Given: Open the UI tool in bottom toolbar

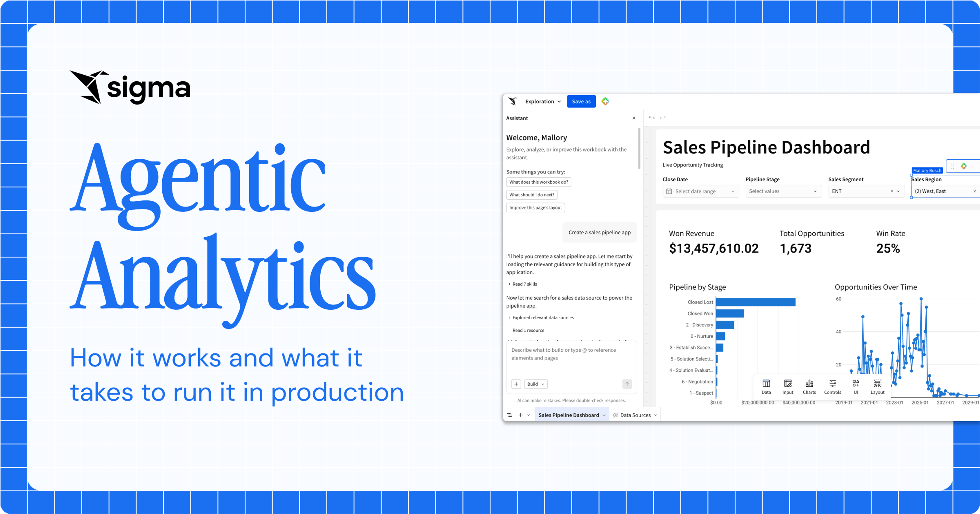Looking at the screenshot, I should (x=856, y=387).
